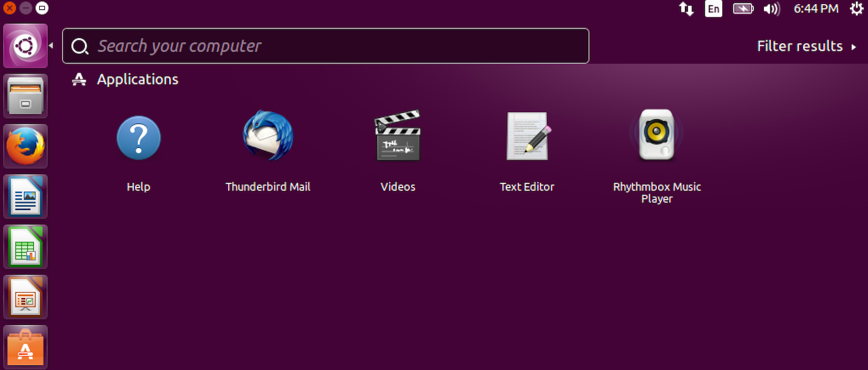The height and width of the screenshot is (370, 868).
Task: Open Ubuntu Software Center from launcher
Action: pos(25,347)
